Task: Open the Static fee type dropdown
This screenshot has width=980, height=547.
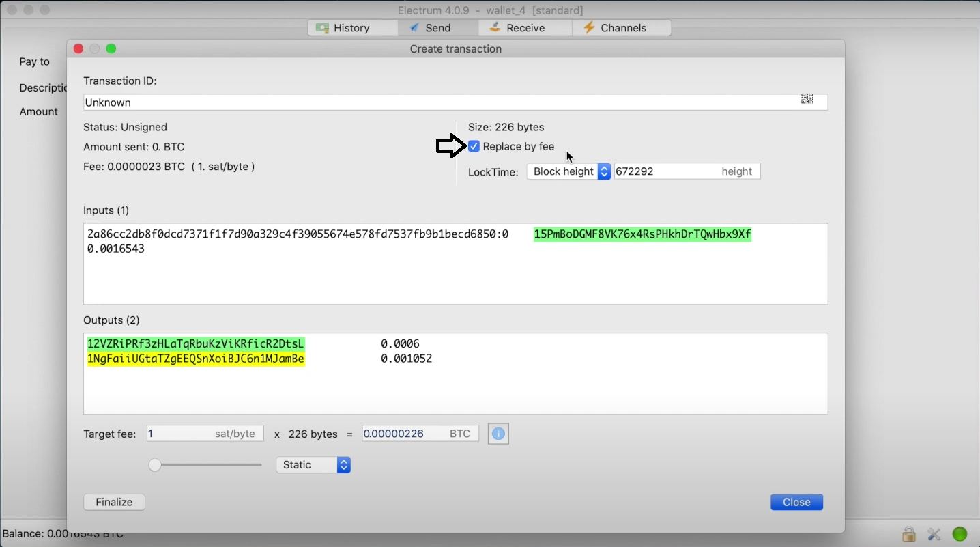Action: tap(313, 465)
